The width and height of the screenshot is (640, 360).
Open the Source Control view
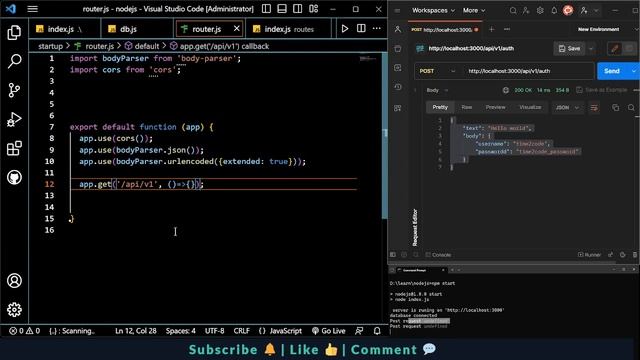tap(14, 90)
